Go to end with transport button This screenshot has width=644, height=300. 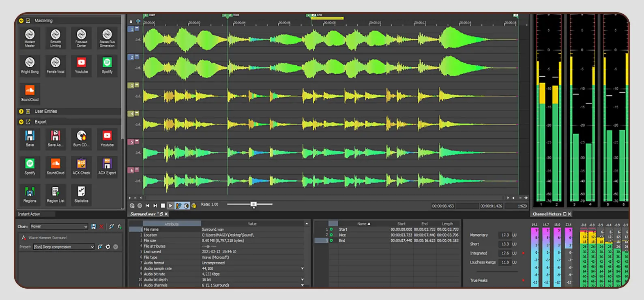[155, 206]
